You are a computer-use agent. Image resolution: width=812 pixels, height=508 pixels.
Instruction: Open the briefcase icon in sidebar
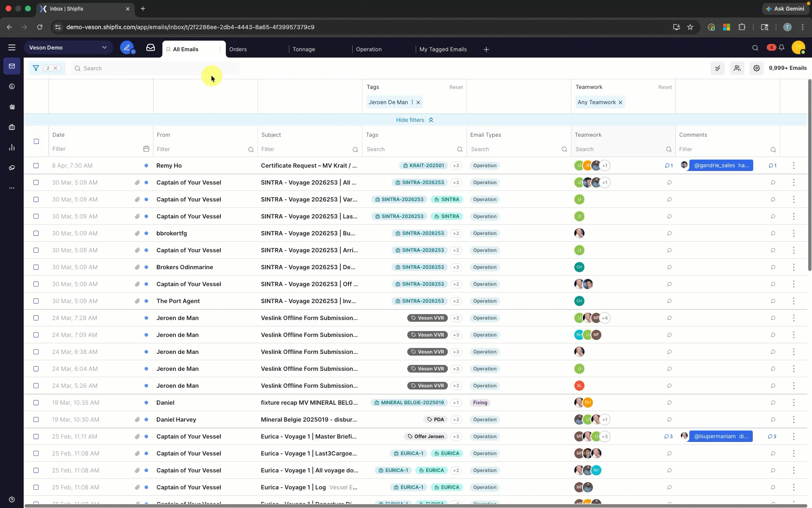(12, 127)
